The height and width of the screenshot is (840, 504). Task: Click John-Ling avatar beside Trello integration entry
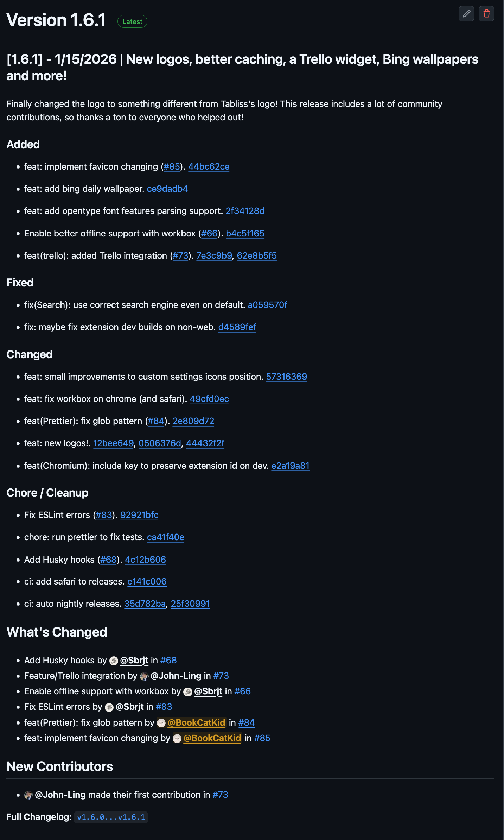pos(144,676)
